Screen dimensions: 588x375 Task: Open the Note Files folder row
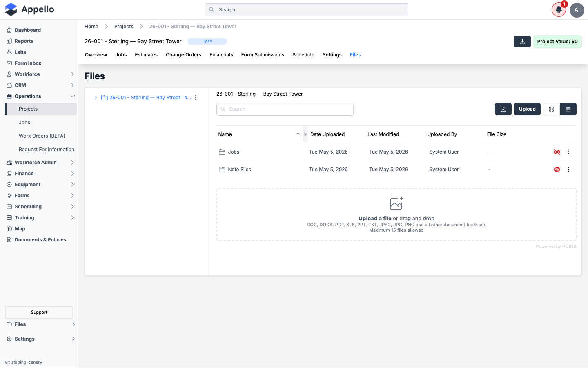click(x=396, y=170)
